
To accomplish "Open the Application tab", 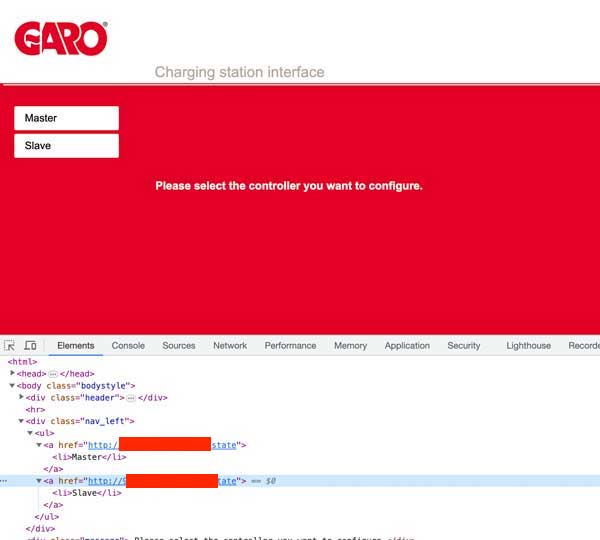I will [x=407, y=346].
